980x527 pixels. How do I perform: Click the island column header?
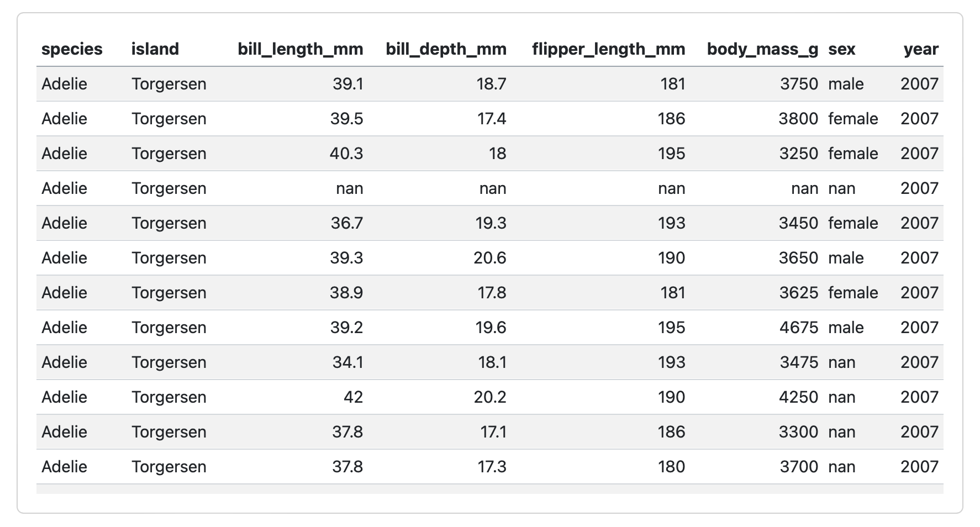[x=155, y=49]
